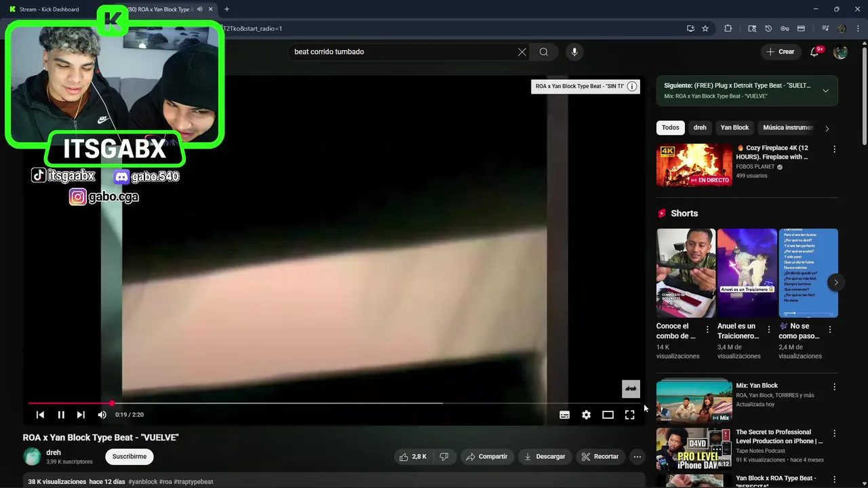This screenshot has height=488, width=868.
Task: Click the info icon on the SIN TI card
Action: pyautogui.click(x=632, y=86)
